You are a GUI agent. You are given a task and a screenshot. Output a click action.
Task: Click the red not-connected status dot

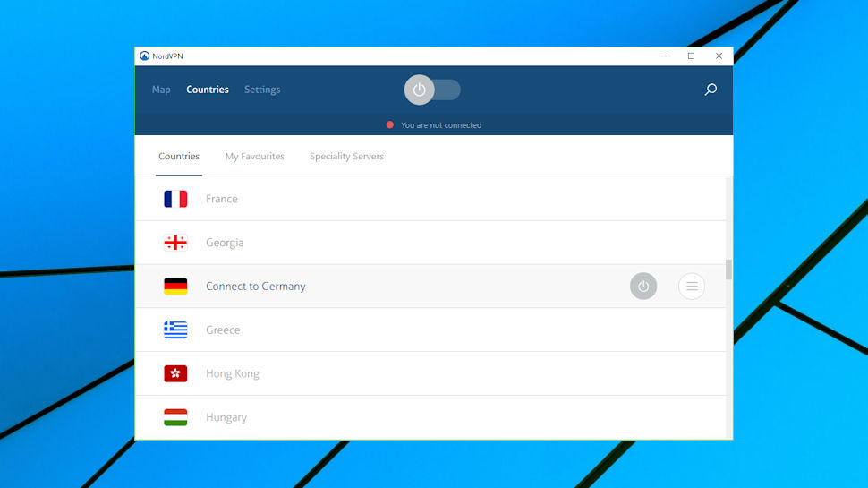coord(390,125)
